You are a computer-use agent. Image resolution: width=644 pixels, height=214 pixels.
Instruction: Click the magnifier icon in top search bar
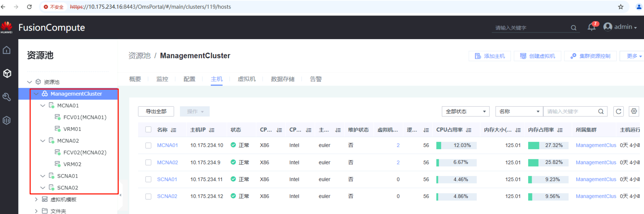coord(574,28)
